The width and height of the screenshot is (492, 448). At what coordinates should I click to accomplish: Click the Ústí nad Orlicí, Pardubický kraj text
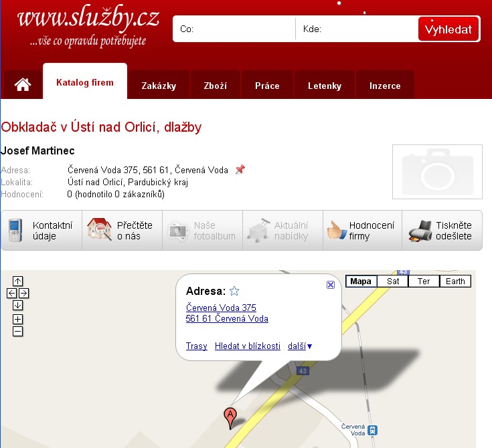pyautogui.click(x=128, y=182)
